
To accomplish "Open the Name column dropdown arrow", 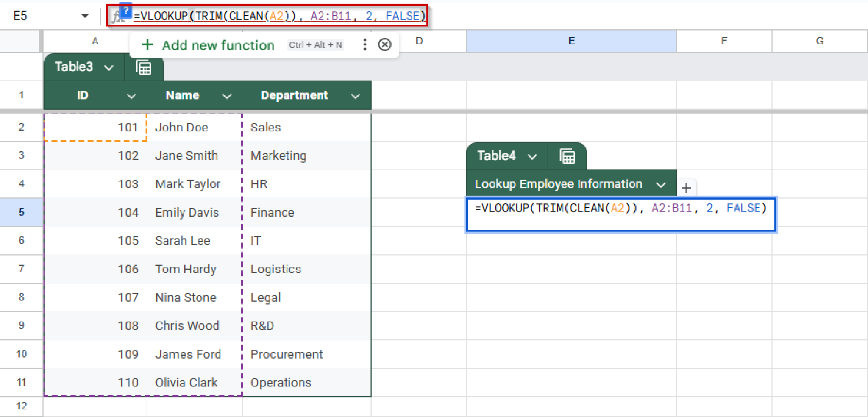I will (227, 96).
